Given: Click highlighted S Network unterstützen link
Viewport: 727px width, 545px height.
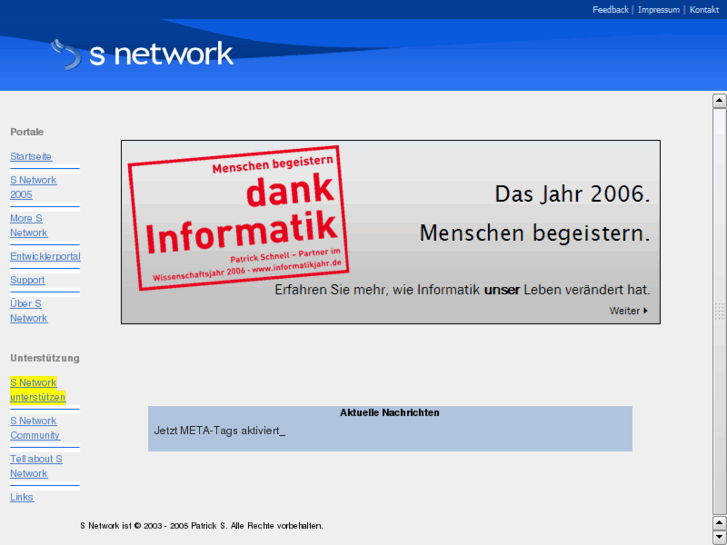Looking at the screenshot, I should (38, 390).
